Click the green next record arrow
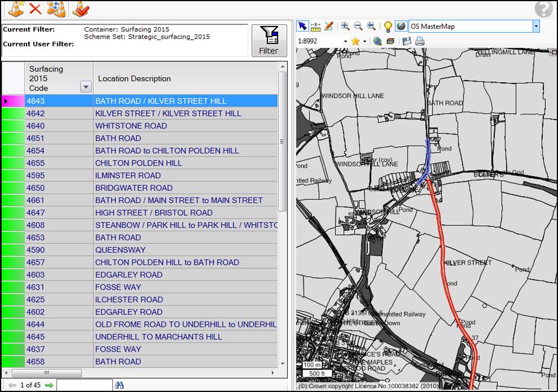Viewport: 558px width, 392px height. pos(50,385)
